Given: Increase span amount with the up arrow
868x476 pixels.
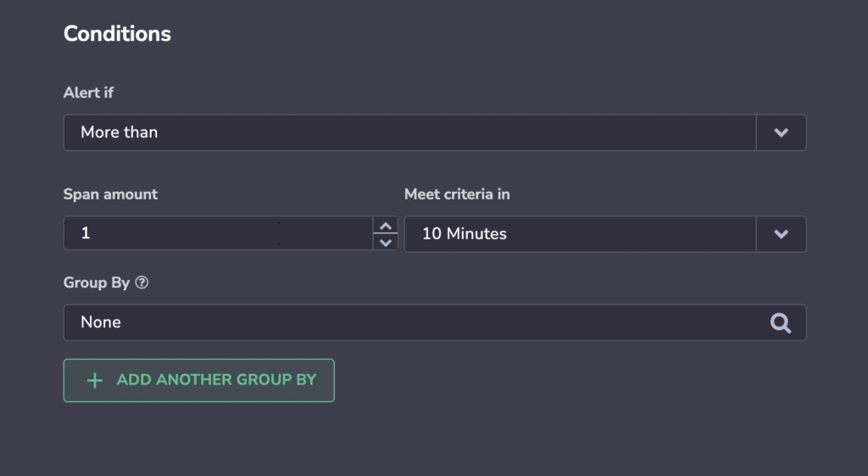Looking at the screenshot, I should click(x=386, y=226).
